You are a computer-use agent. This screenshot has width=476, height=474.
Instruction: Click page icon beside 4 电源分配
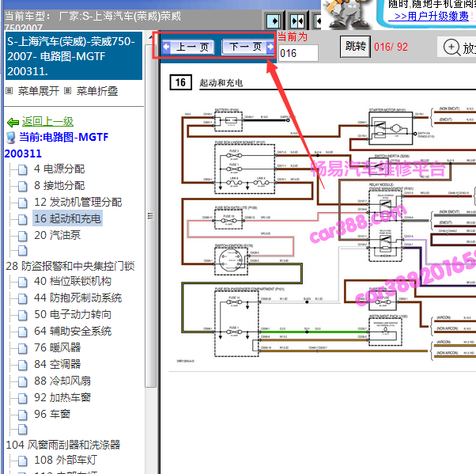coord(23,170)
